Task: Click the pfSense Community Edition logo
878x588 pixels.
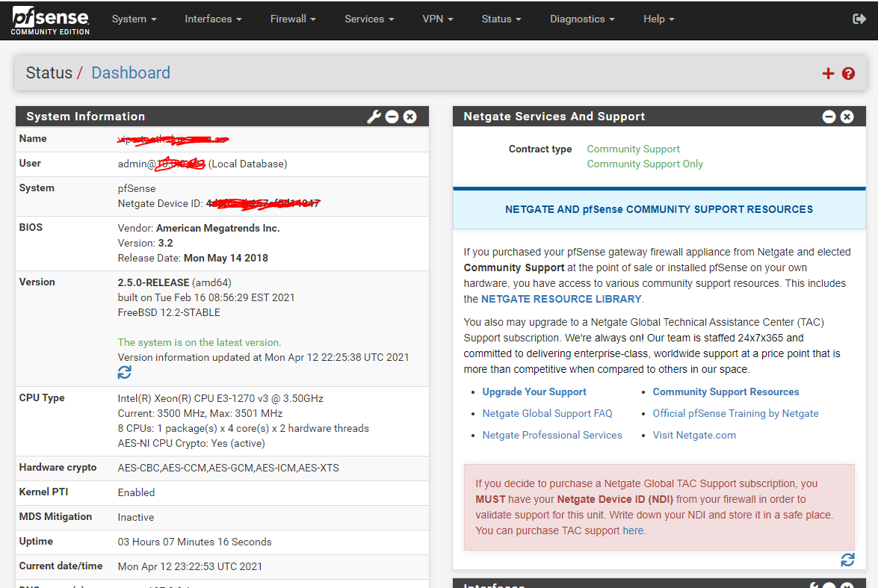Action: pyautogui.click(x=50, y=21)
